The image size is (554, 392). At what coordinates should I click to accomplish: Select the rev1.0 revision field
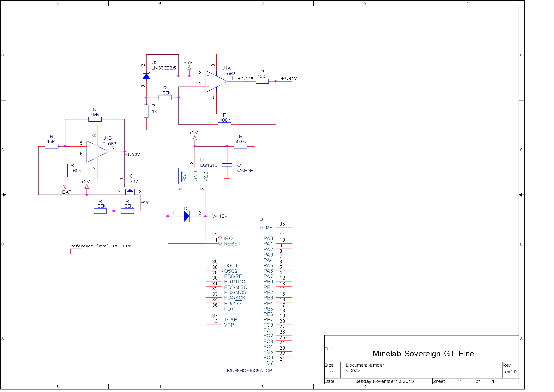(510, 372)
